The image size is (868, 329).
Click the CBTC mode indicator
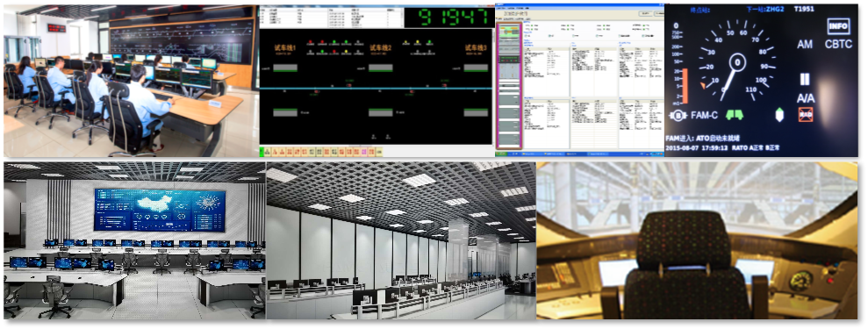[x=838, y=44]
